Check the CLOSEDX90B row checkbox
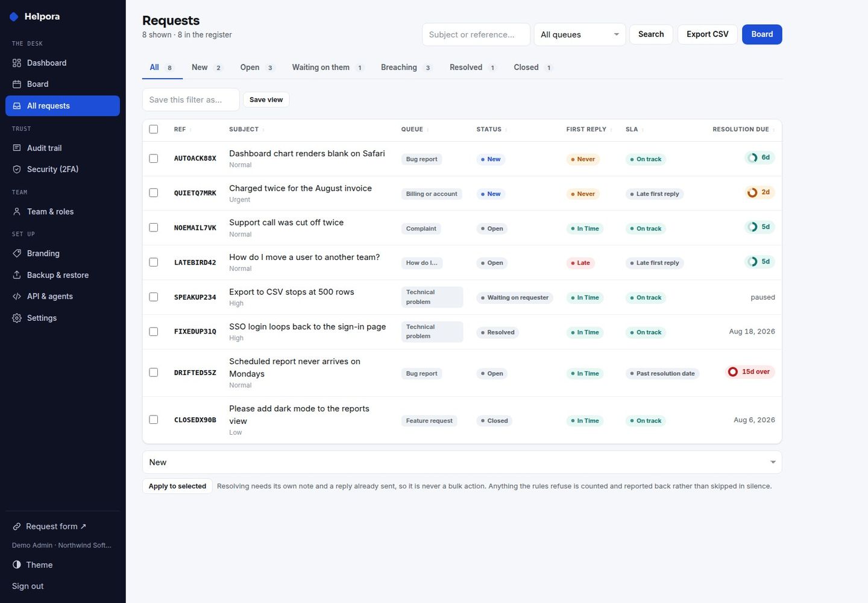This screenshot has height=603, width=868. [154, 420]
